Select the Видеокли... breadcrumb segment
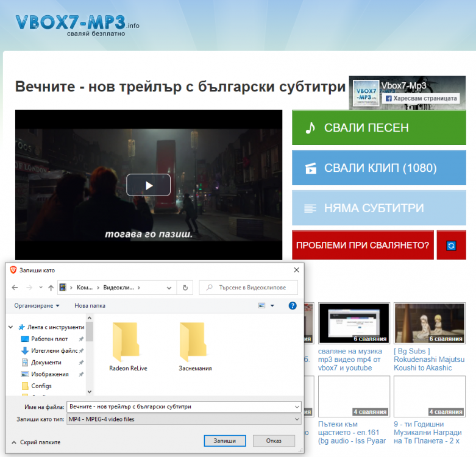The width and height of the screenshot is (476, 457). (x=118, y=288)
